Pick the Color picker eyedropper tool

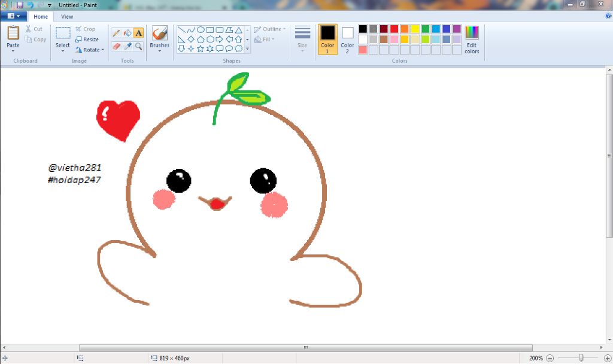pos(128,46)
